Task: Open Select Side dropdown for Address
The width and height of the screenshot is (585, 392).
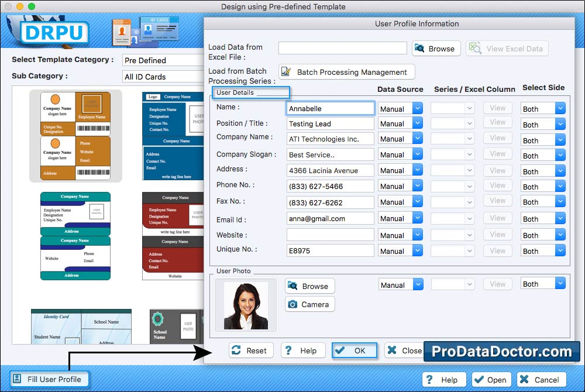Action: click(560, 171)
